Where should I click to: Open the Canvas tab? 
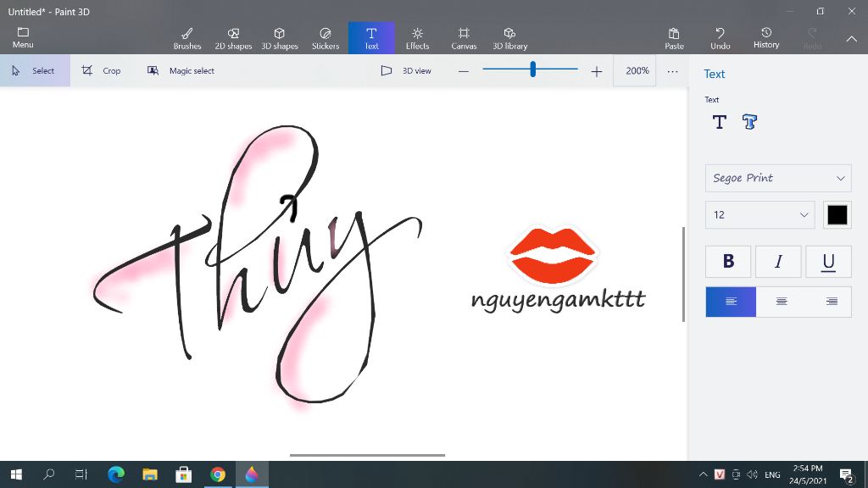click(x=464, y=38)
